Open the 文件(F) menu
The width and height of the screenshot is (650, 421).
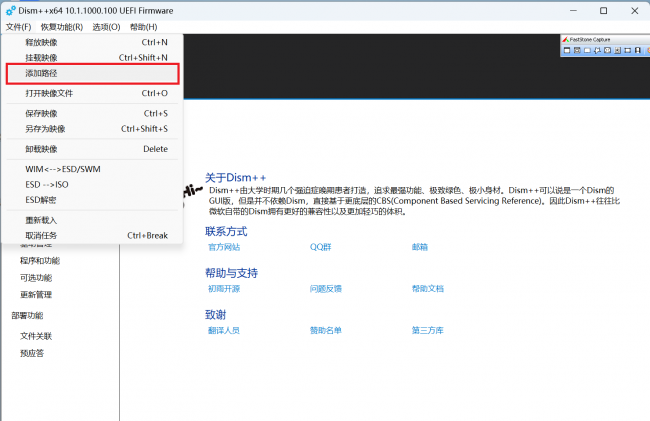19,27
